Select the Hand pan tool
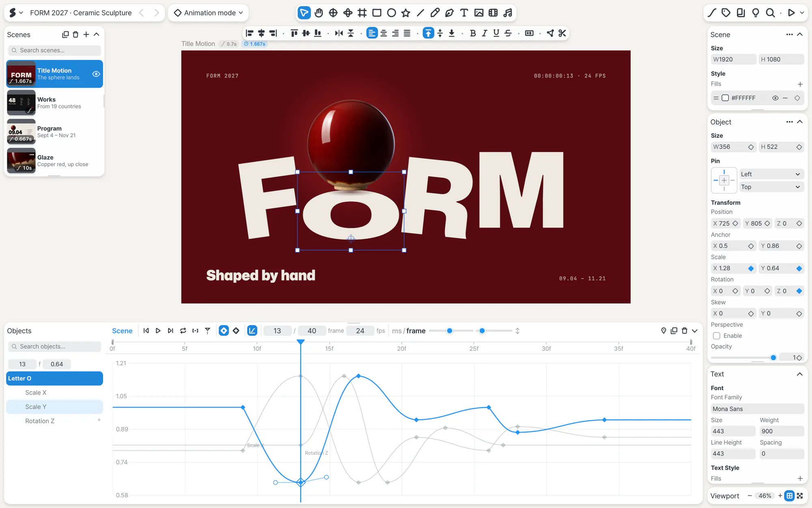 click(319, 13)
